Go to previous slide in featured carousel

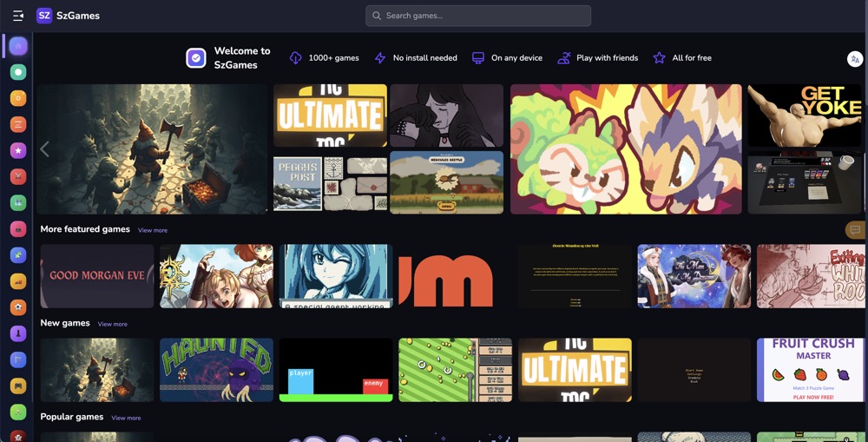[45, 149]
